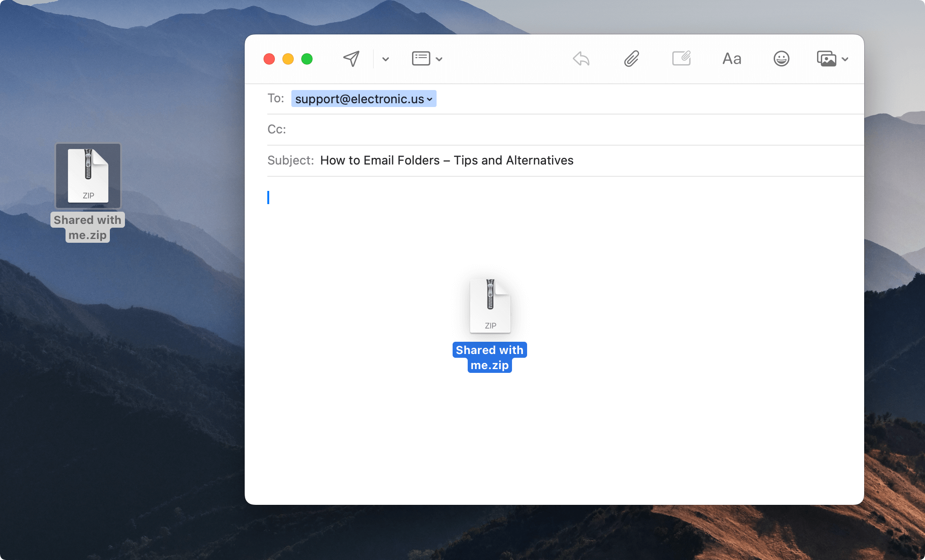Click the ZIP attachment icon in the message body
Screen dimensions: 925x560
click(490, 305)
